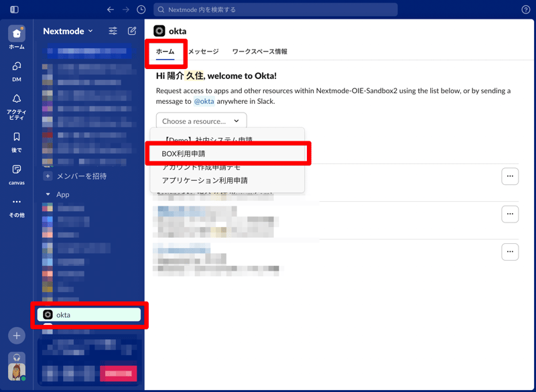Select 【Demo】社内システム申請 option
The image size is (536, 392).
pos(227,140)
